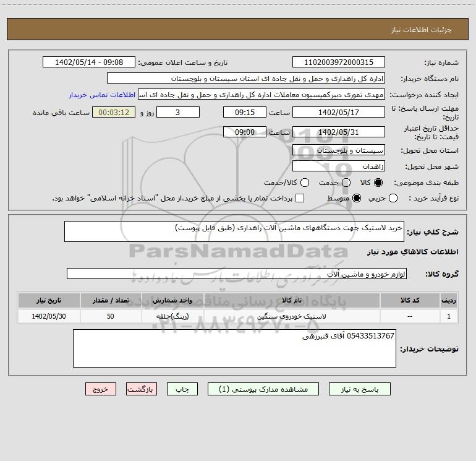
Task: Click the deadline time field 09:15
Action: [x=245, y=113]
